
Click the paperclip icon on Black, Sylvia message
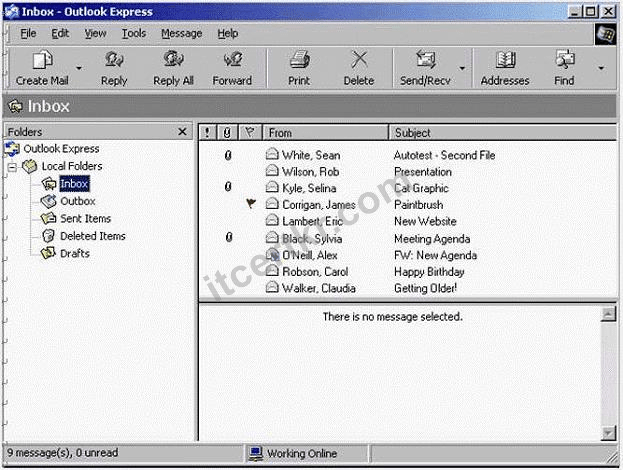tap(228, 238)
